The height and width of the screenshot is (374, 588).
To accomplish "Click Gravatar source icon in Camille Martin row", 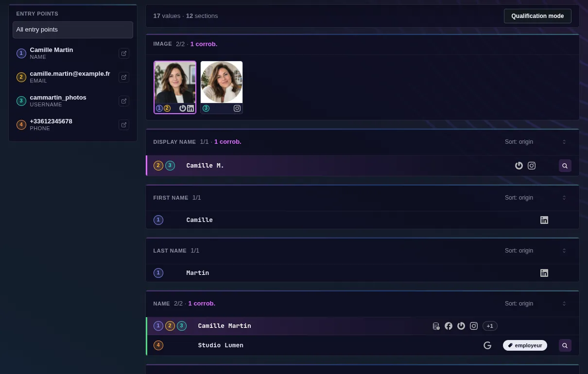I will (461, 326).
